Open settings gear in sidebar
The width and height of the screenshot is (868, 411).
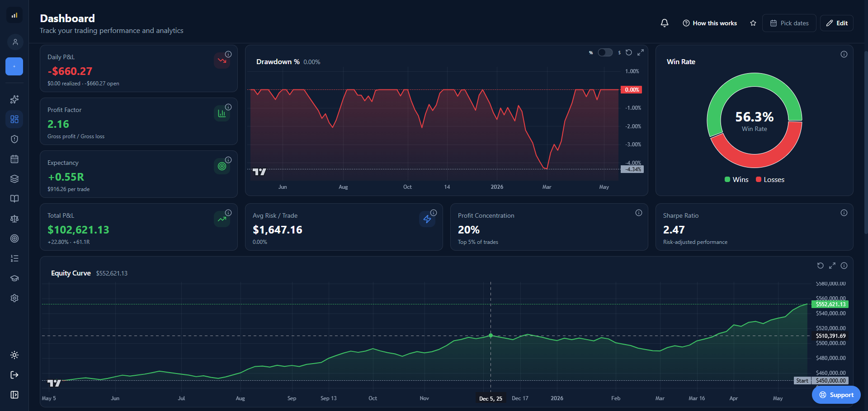pos(14,298)
